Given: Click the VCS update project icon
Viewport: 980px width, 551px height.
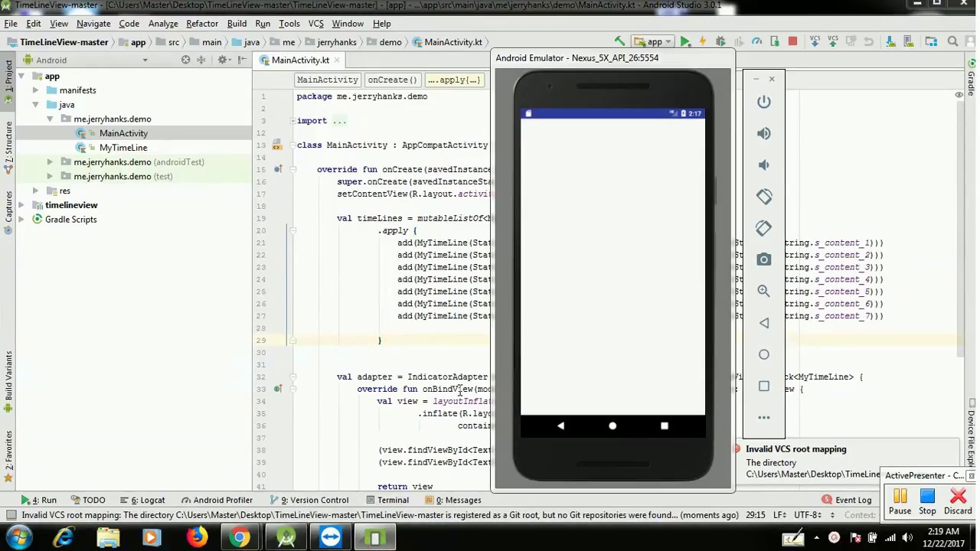Looking at the screenshot, I should pyautogui.click(x=815, y=41).
